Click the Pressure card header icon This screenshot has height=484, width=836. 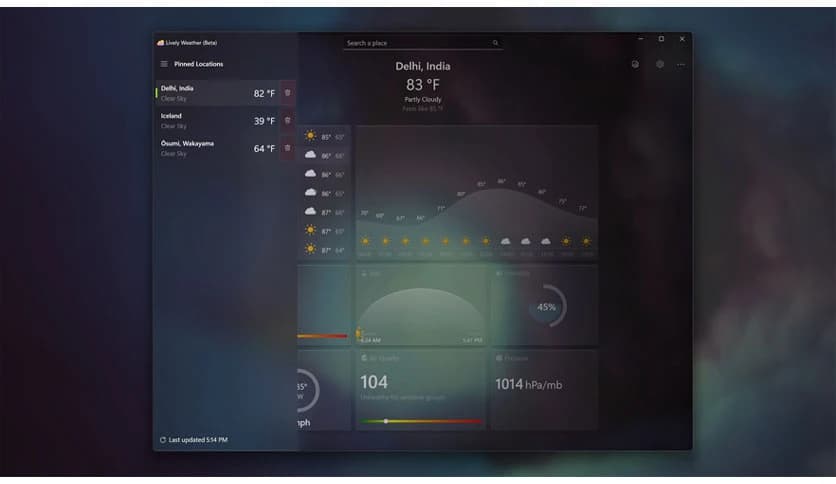click(499, 358)
